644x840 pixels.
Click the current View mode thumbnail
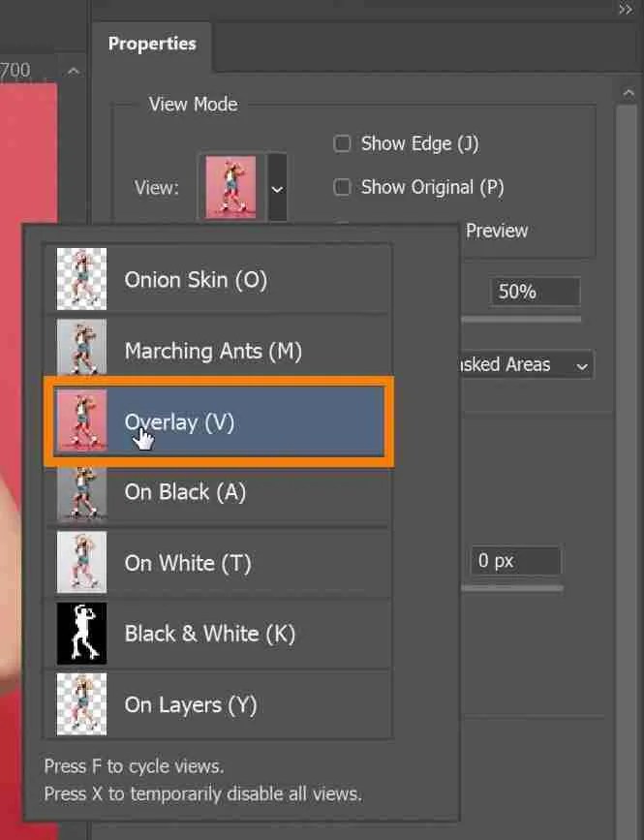[230, 188]
